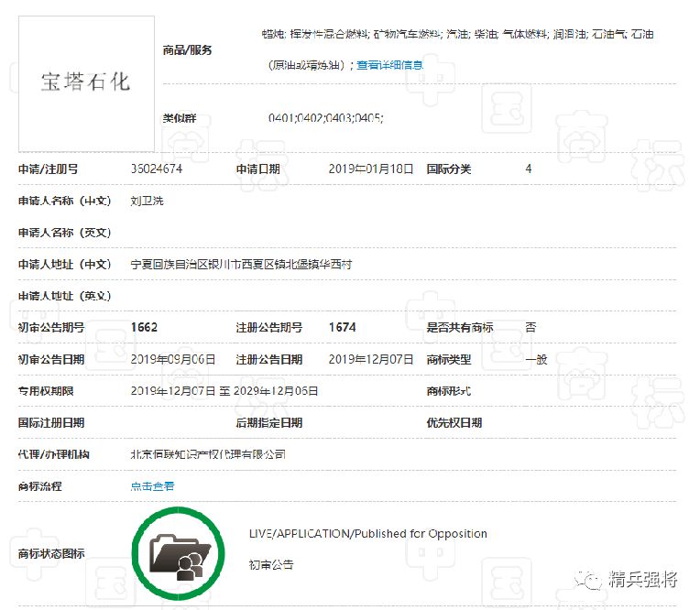Select the 初审公告日期 label

point(51,359)
